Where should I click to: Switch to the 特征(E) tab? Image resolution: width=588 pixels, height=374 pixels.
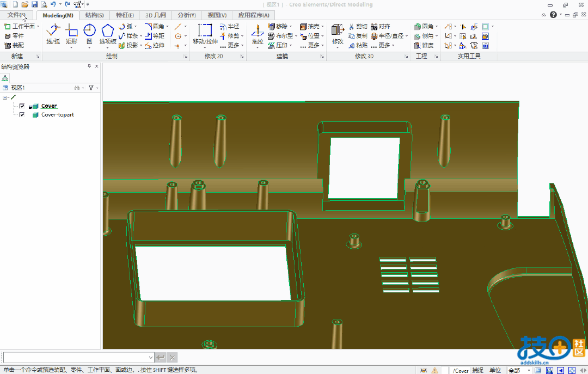tap(125, 15)
